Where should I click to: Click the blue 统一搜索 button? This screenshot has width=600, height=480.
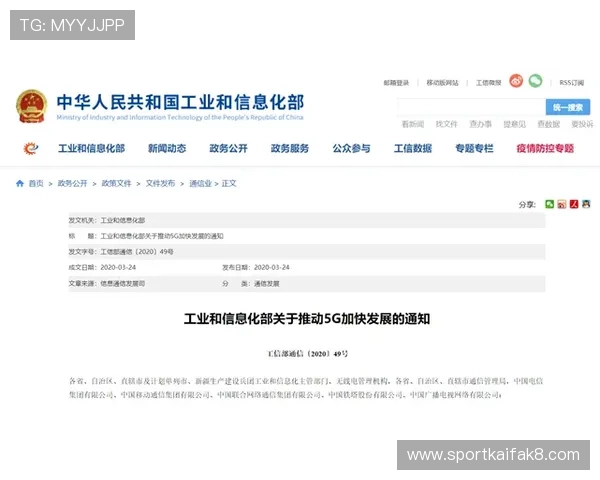coord(568,107)
